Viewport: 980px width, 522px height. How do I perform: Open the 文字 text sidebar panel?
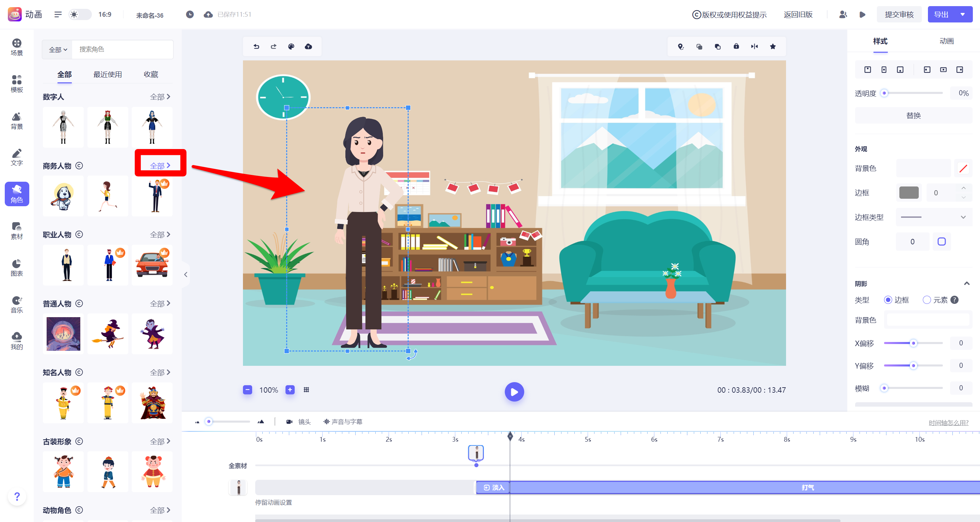(x=17, y=157)
